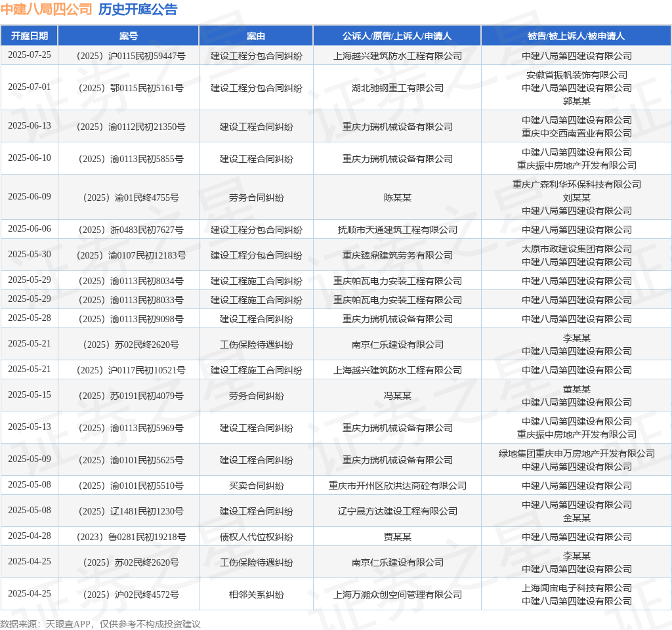Select plaintiff 冯某某
This screenshot has height=630, width=672.
click(397, 396)
